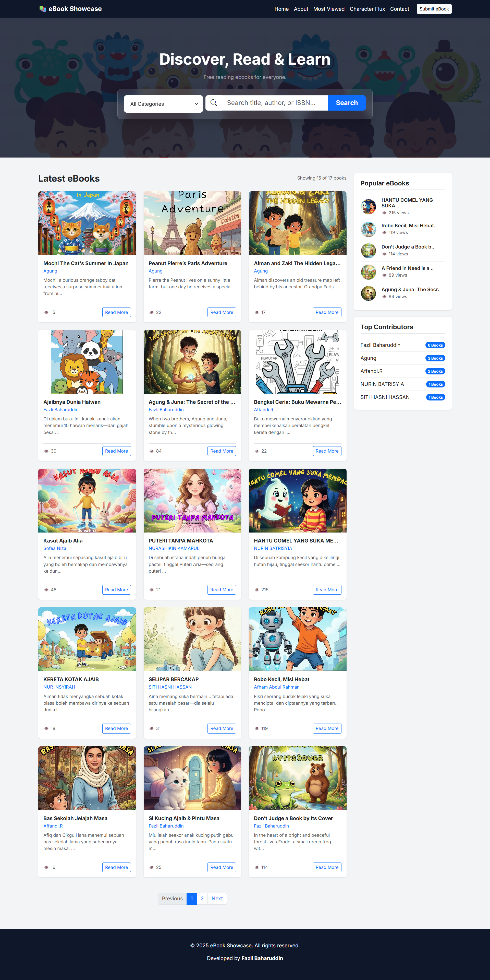Viewport: 490px width, 980px height.
Task: Open the All Categories dropdown
Action: coord(163,103)
